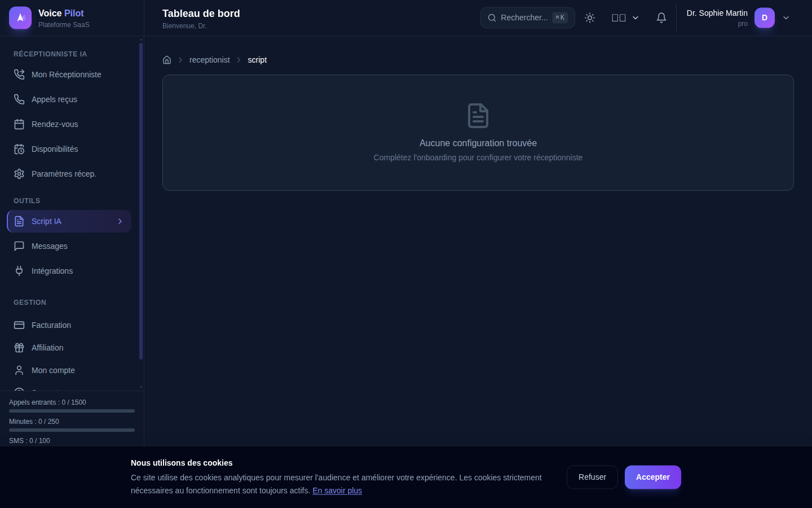Select Disponibilités in sidebar
Image resolution: width=812 pixels, height=508 pixels.
click(69, 149)
